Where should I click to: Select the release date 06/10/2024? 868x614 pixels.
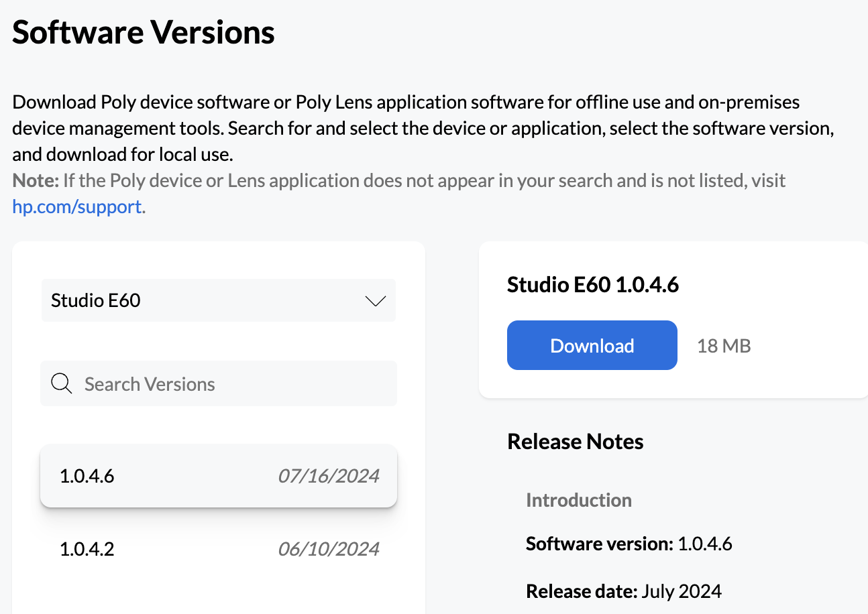coord(328,548)
